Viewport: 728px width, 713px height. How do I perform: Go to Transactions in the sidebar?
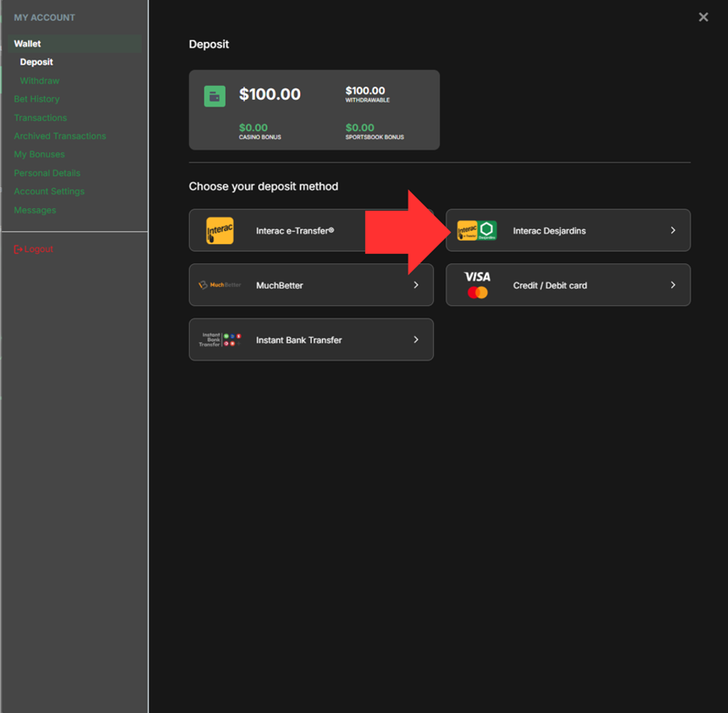pyautogui.click(x=40, y=117)
